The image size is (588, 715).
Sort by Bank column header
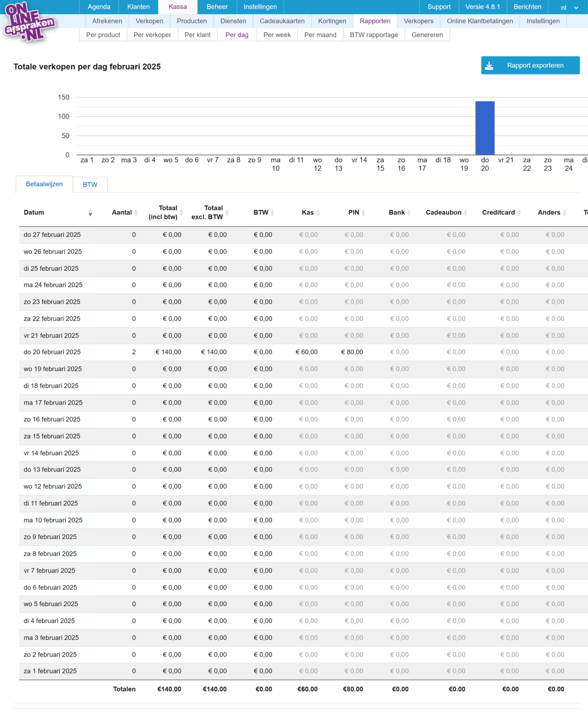(396, 213)
